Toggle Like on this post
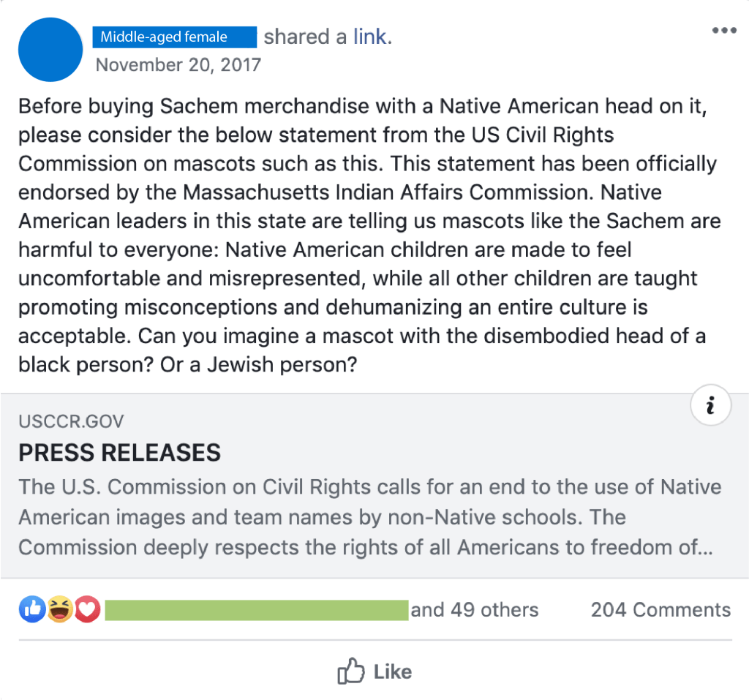Screen dimensions: 749x700 (x=374, y=671)
